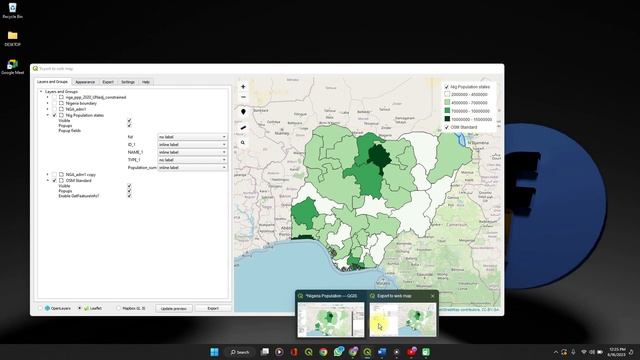Activate the measure ruler tool on map
The width and height of the screenshot is (640, 360).
[243, 127]
